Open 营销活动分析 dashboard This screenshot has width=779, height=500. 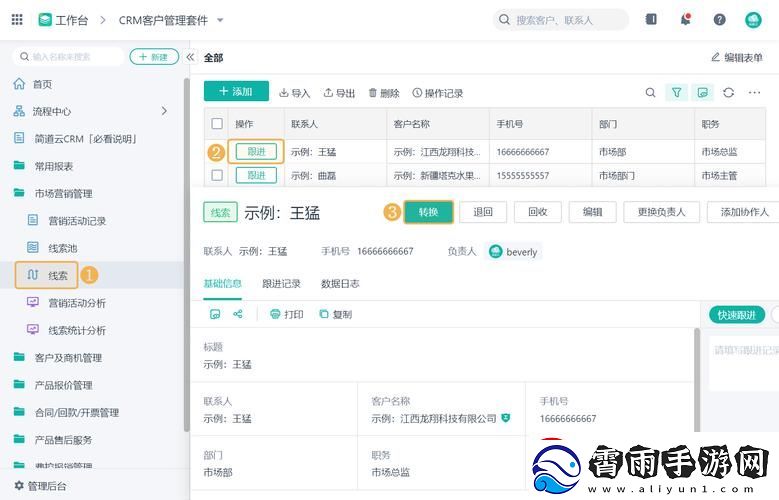[x=77, y=303]
